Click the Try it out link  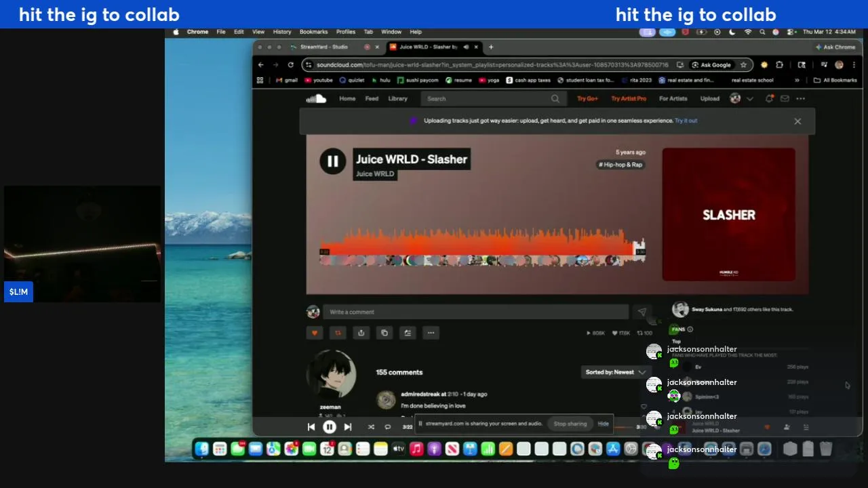coord(686,121)
